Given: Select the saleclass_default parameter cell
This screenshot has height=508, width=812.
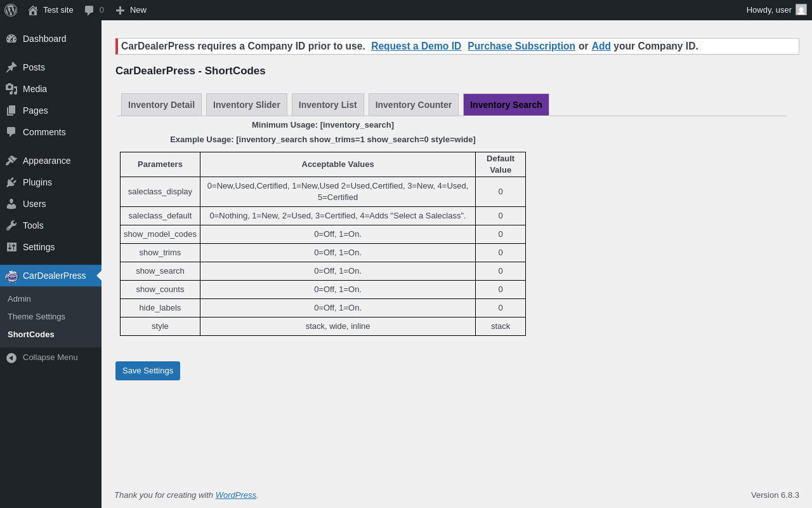Looking at the screenshot, I should click(160, 216).
